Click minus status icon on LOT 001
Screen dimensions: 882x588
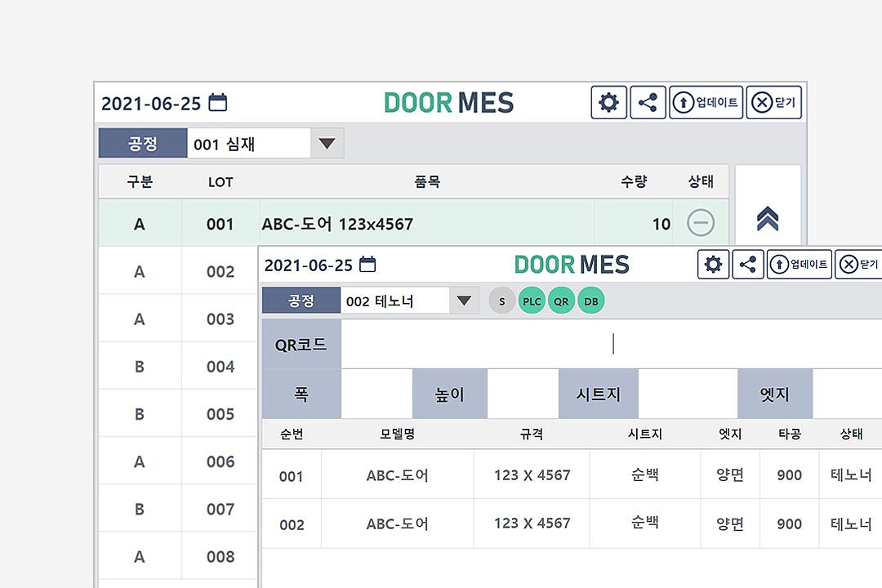pos(701,222)
